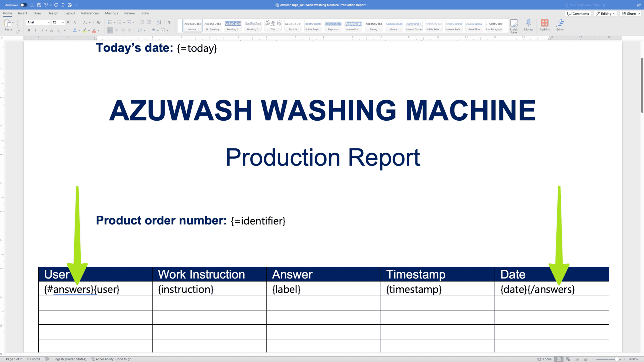Click the Format Painter brush icon
This screenshot has height=362, width=644.
(18, 31)
